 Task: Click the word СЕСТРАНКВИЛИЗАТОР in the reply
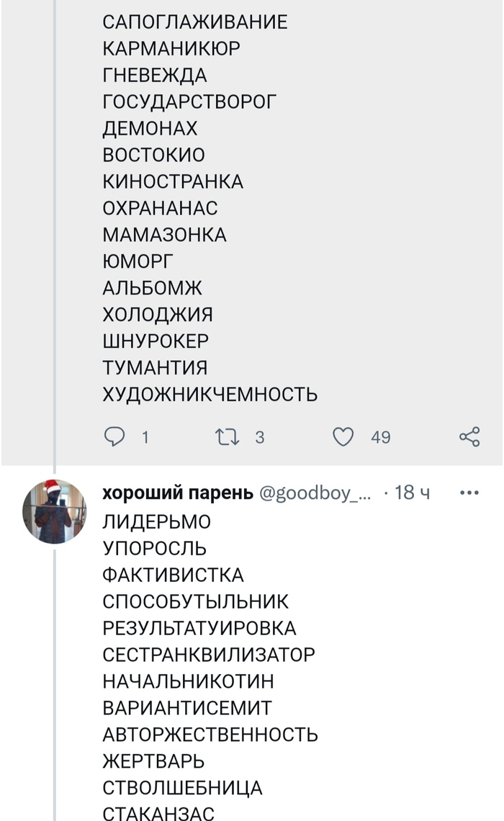coord(209,655)
